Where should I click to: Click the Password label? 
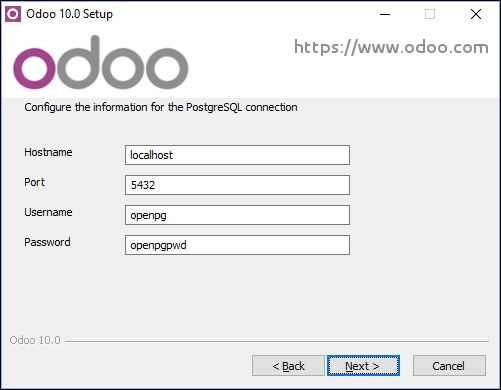click(x=47, y=242)
